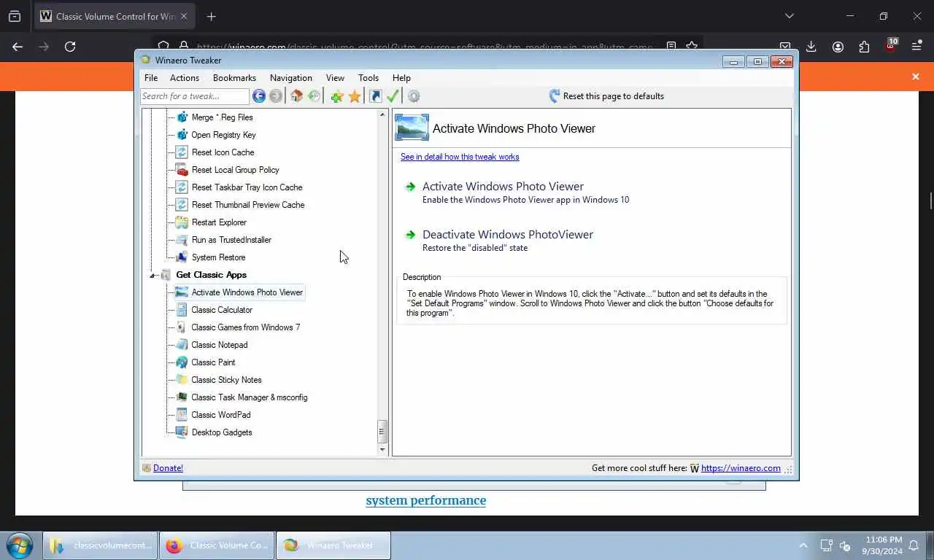Click the Classic Paint palette icon

point(182,362)
